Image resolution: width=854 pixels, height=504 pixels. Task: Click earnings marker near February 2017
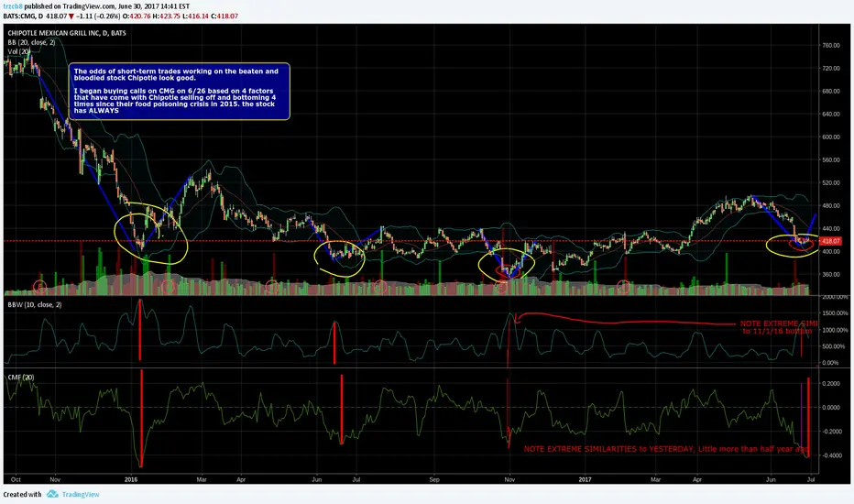point(624,286)
